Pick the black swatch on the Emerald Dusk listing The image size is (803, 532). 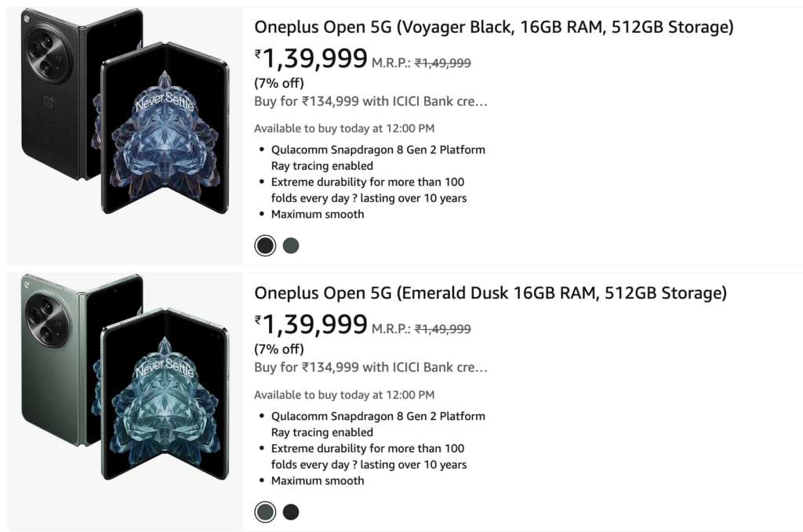click(291, 512)
